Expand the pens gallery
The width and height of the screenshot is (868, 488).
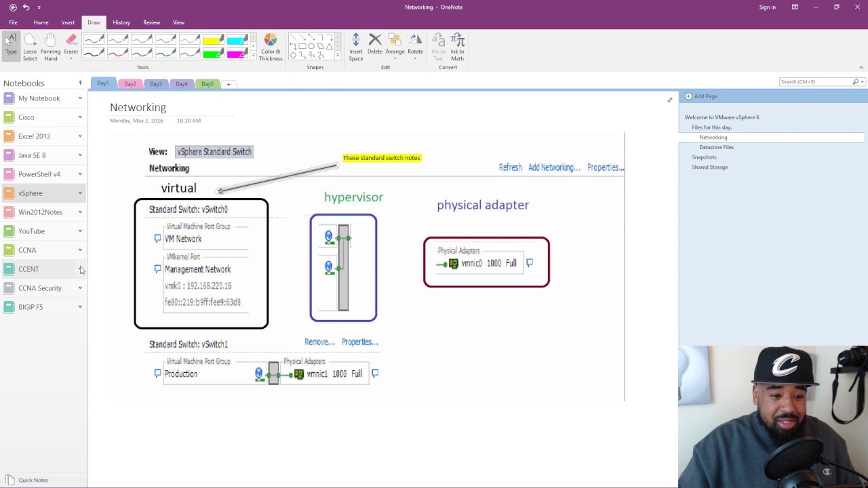coord(254,56)
